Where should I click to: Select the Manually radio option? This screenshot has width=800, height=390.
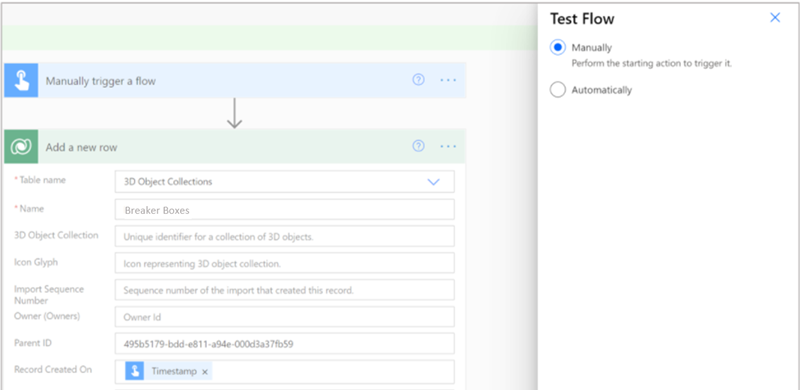point(558,47)
